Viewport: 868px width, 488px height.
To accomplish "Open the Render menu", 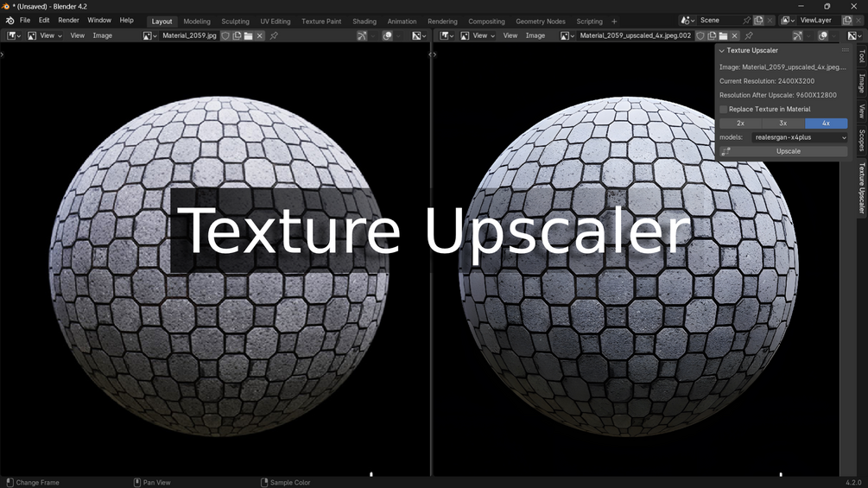I will pos(68,20).
